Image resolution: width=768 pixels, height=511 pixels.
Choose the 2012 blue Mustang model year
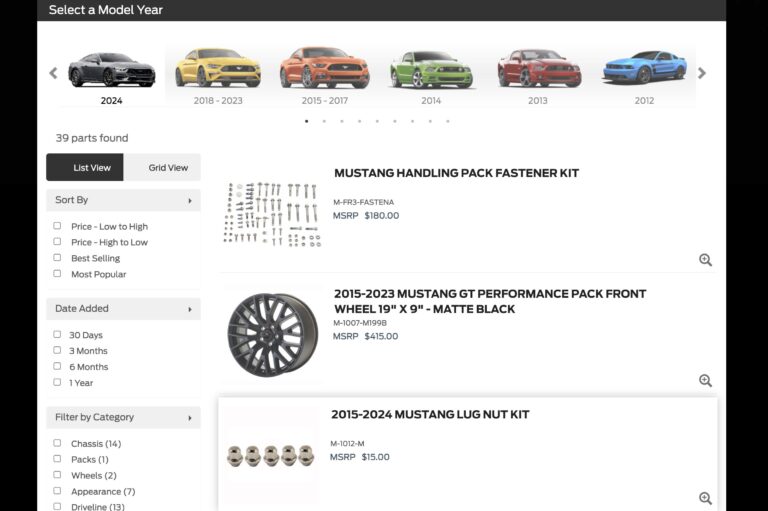click(644, 76)
